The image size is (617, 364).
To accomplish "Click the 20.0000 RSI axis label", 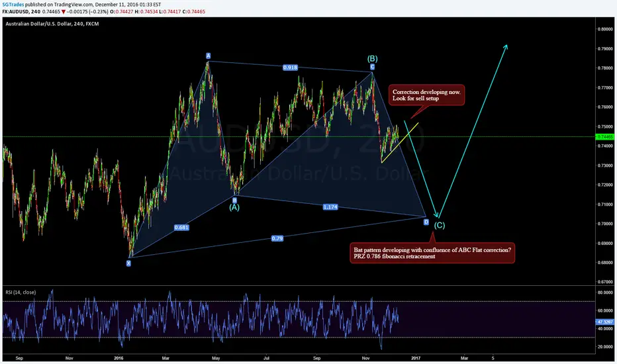I will [606, 347].
